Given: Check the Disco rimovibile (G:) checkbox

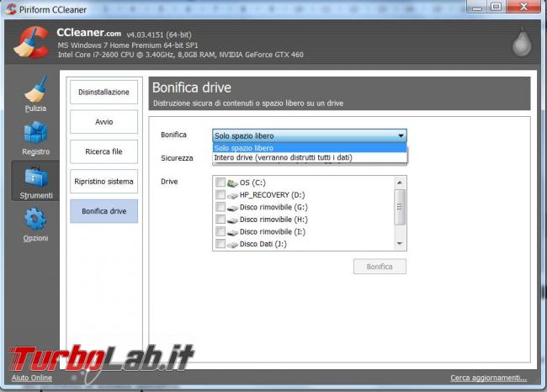Looking at the screenshot, I should pyautogui.click(x=220, y=207).
